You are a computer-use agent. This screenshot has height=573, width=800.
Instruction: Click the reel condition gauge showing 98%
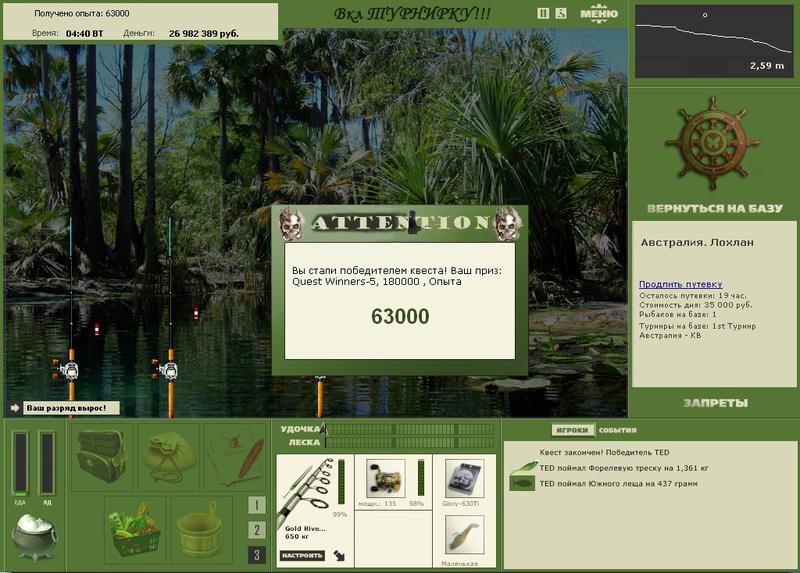click(421, 478)
